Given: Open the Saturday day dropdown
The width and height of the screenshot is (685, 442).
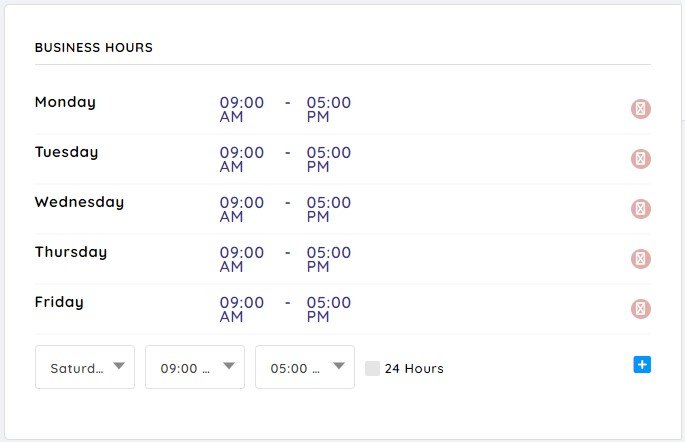Looking at the screenshot, I should pos(85,367).
